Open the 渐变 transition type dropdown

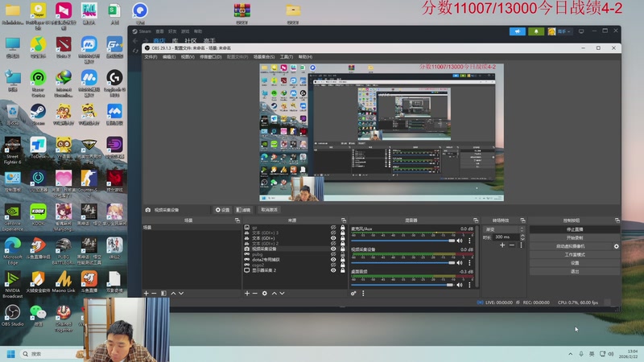coord(504,229)
